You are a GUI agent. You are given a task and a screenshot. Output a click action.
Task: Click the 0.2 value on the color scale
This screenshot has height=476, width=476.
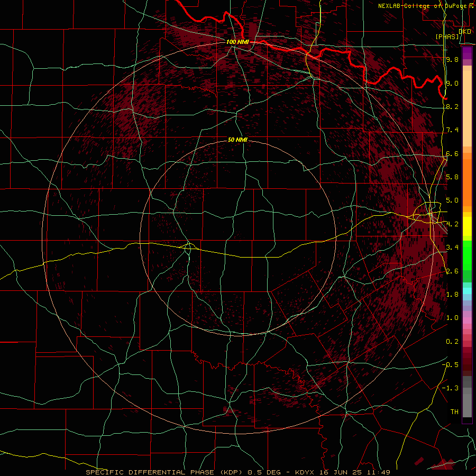tap(452, 342)
